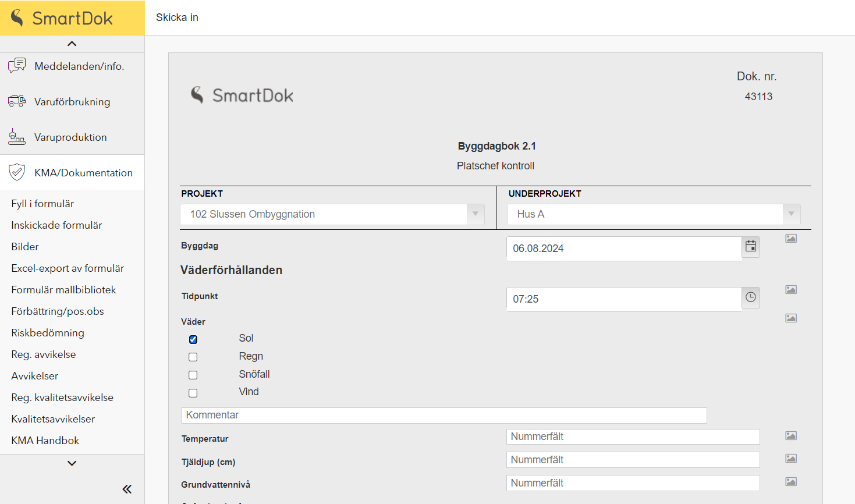855x504 pixels.
Task: Open Avvikelser item
Action: point(35,376)
